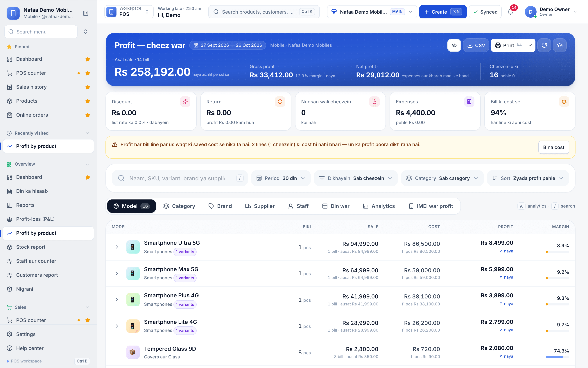This screenshot has height=368, width=588.
Task: Toggle star on Overview Dashboard item
Action: coord(88,177)
